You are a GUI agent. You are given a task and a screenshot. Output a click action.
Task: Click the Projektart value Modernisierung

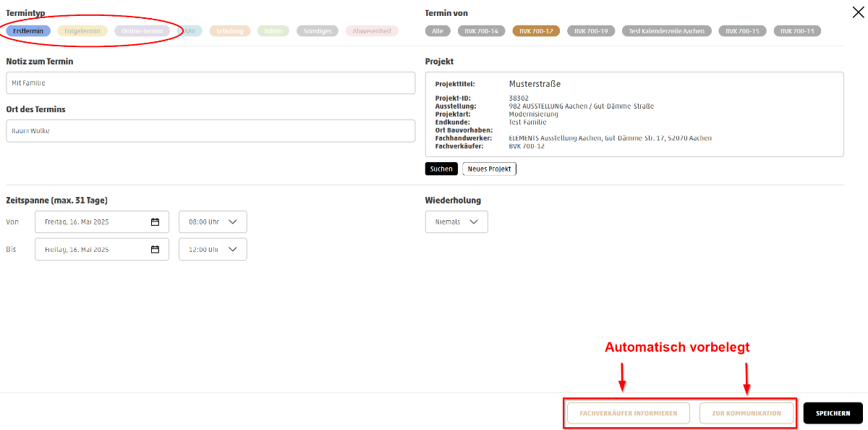(x=534, y=114)
